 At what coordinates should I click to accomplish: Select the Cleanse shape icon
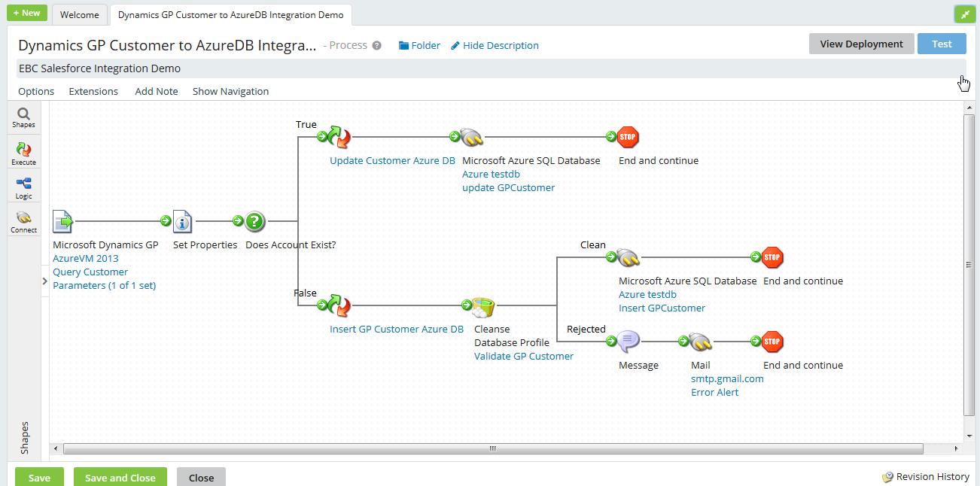coord(482,306)
